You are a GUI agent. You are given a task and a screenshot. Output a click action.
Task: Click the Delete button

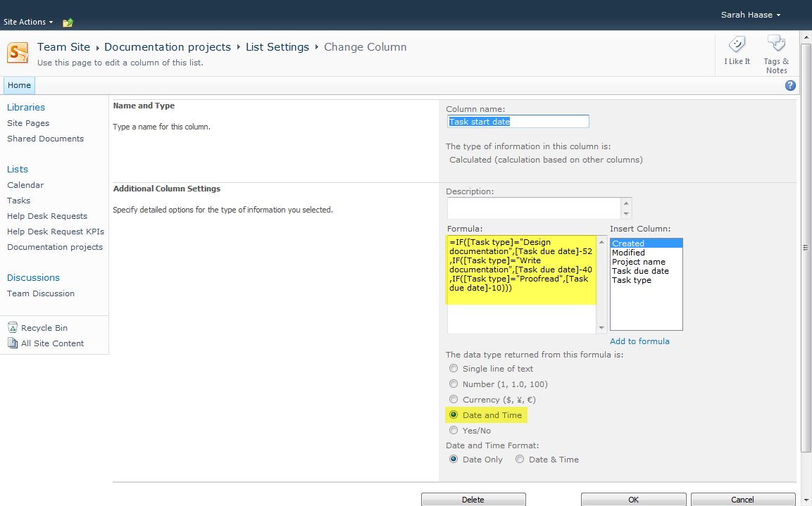click(473, 500)
